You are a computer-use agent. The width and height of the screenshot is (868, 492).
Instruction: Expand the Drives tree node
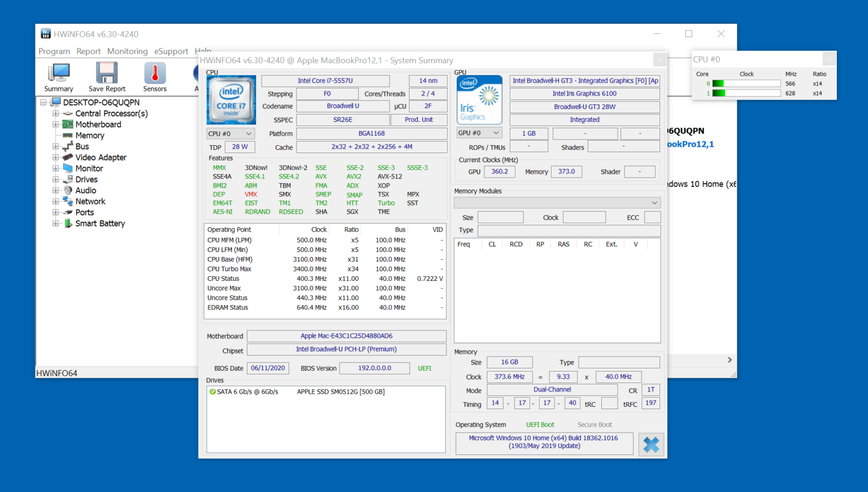click(55, 180)
